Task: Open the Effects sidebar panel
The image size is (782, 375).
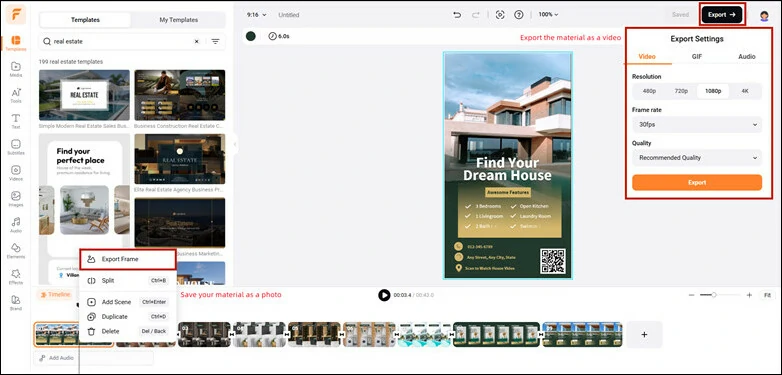Action: point(16,277)
